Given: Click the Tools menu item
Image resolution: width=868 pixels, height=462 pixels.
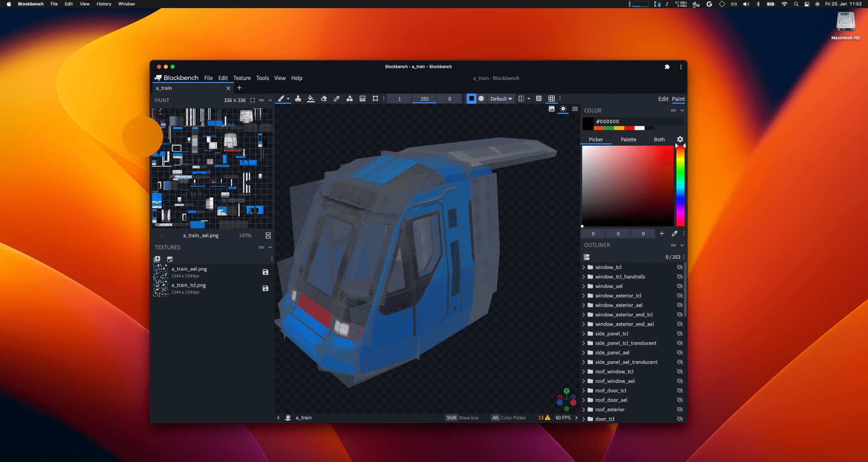Looking at the screenshot, I should coord(262,77).
